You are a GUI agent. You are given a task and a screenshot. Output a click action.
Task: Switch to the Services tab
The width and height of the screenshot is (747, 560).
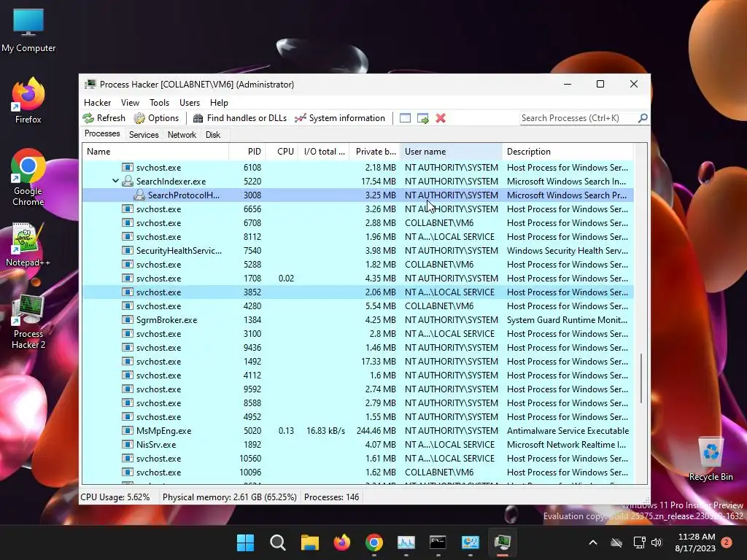tap(144, 135)
